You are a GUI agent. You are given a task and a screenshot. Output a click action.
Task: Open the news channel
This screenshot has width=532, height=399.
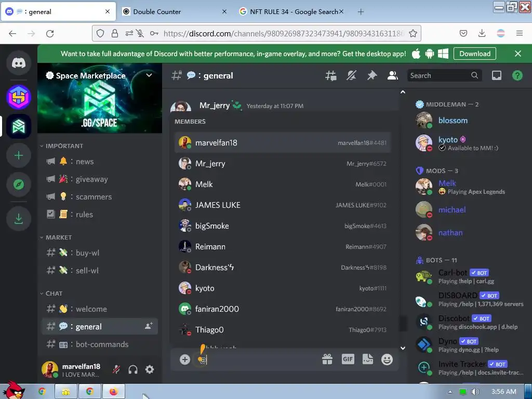99,162
